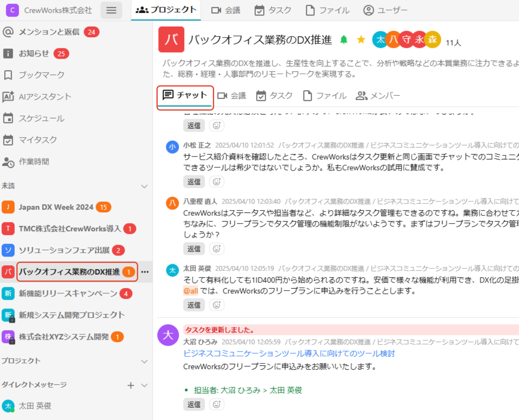This screenshot has width=519, height=420.
Task: Open スケジュール calendar
Action: [x=41, y=118]
